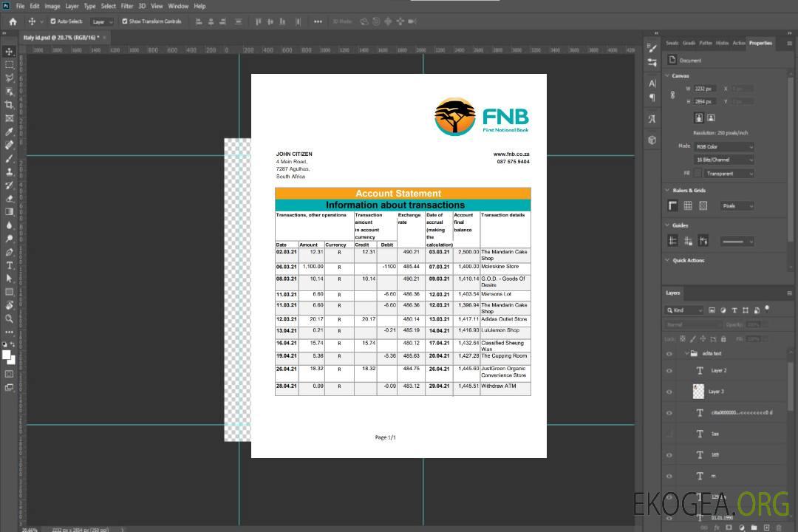Click the three-dots more align options
798x532 pixels.
tap(318, 21)
